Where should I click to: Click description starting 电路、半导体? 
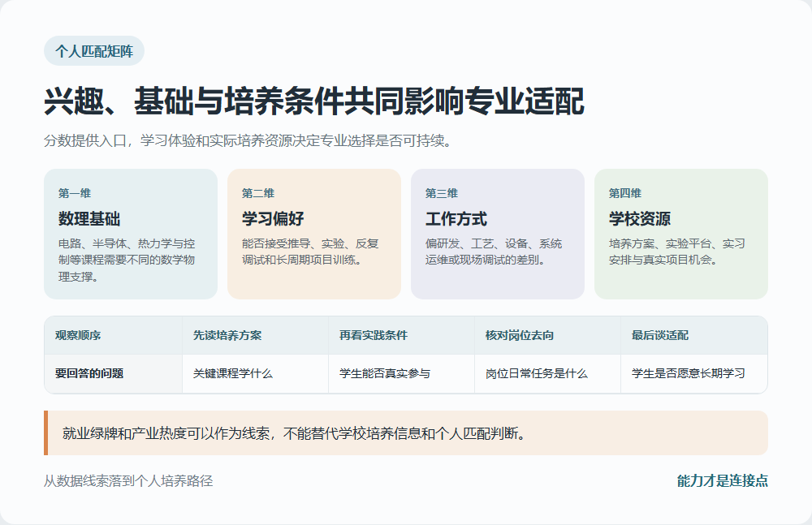(x=127, y=260)
